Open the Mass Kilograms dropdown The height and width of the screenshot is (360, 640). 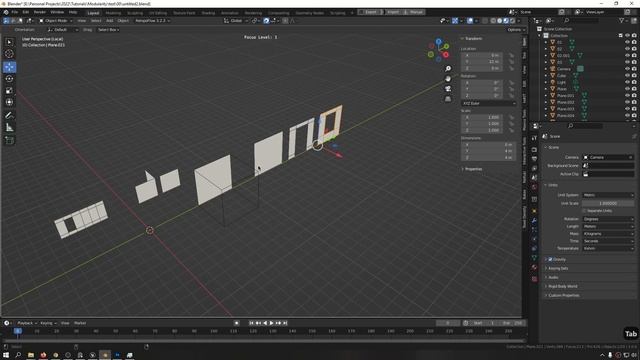tap(608, 234)
